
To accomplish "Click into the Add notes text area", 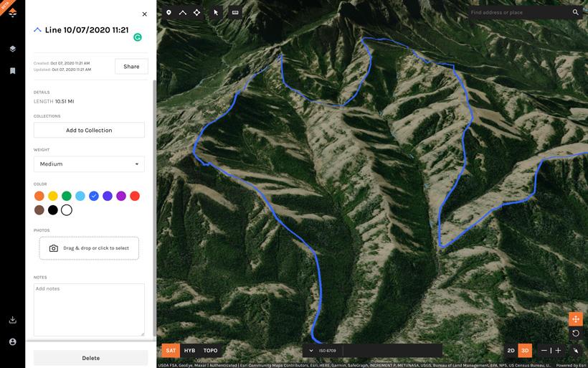I will (x=89, y=310).
